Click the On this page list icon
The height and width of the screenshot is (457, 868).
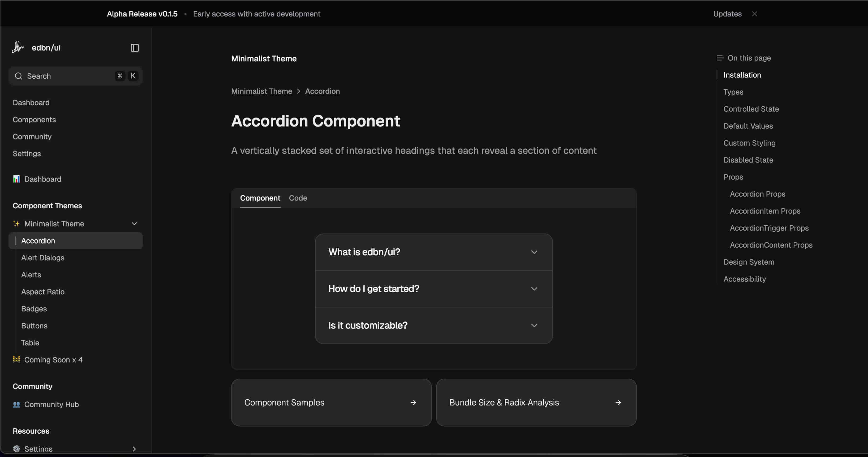coord(720,58)
